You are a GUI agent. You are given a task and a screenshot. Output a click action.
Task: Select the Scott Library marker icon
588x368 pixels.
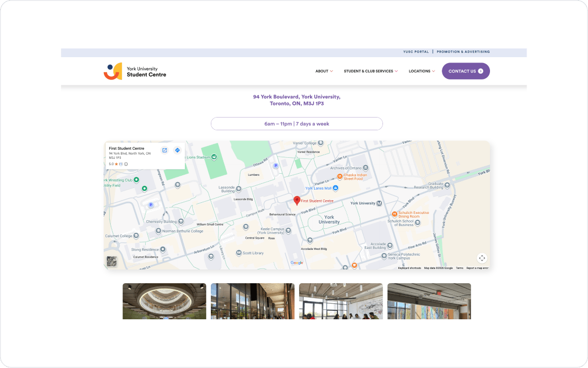click(238, 253)
